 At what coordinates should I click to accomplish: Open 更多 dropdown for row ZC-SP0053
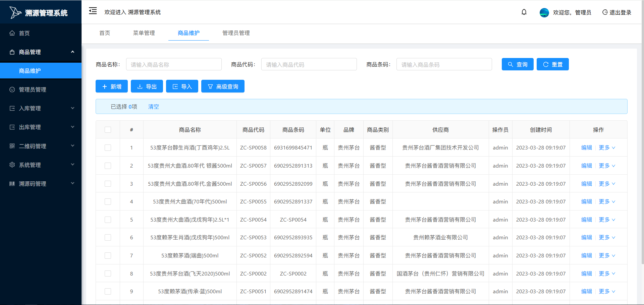607,237
